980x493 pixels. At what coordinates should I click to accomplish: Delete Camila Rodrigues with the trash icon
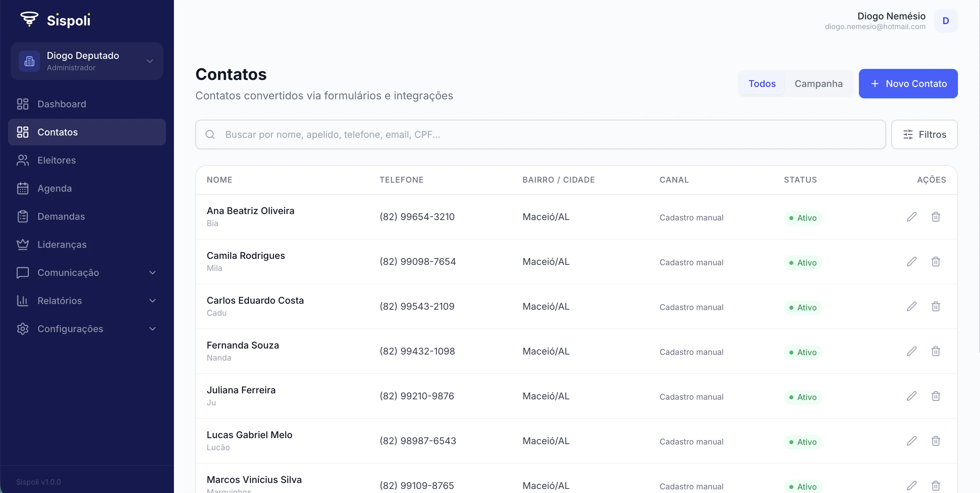pyautogui.click(x=936, y=262)
